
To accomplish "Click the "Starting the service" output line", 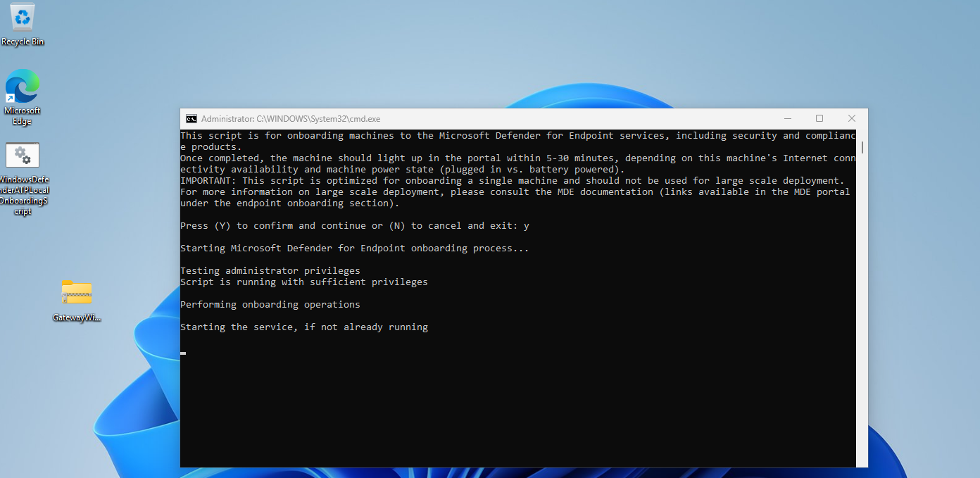I will click(303, 327).
